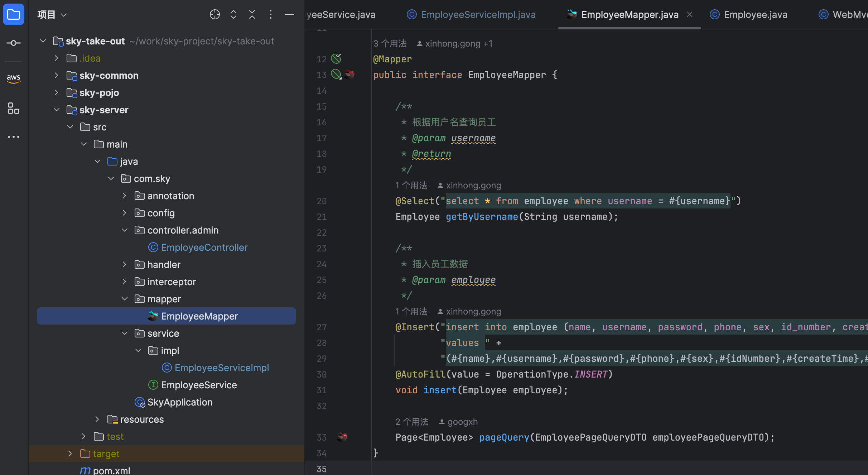Expand the sky-common module

click(57, 75)
